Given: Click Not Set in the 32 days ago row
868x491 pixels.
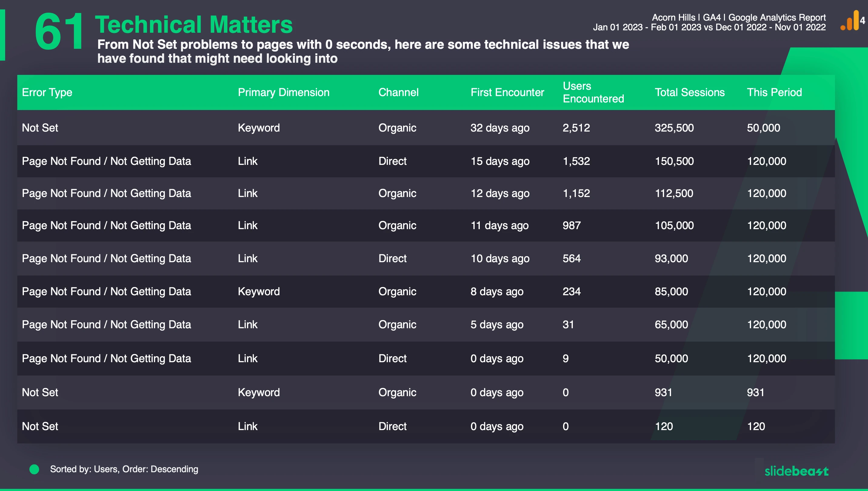Looking at the screenshot, I should [40, 128].
